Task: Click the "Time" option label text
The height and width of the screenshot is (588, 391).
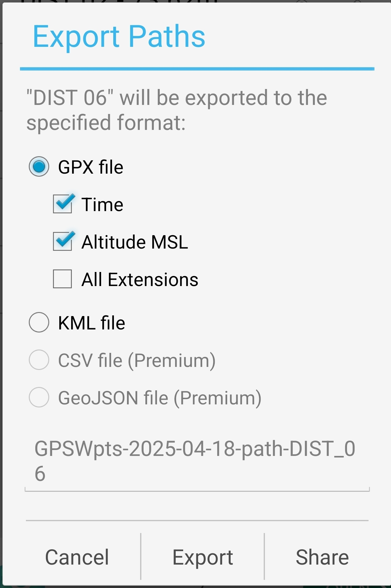Action: click(x=102, y=205)
